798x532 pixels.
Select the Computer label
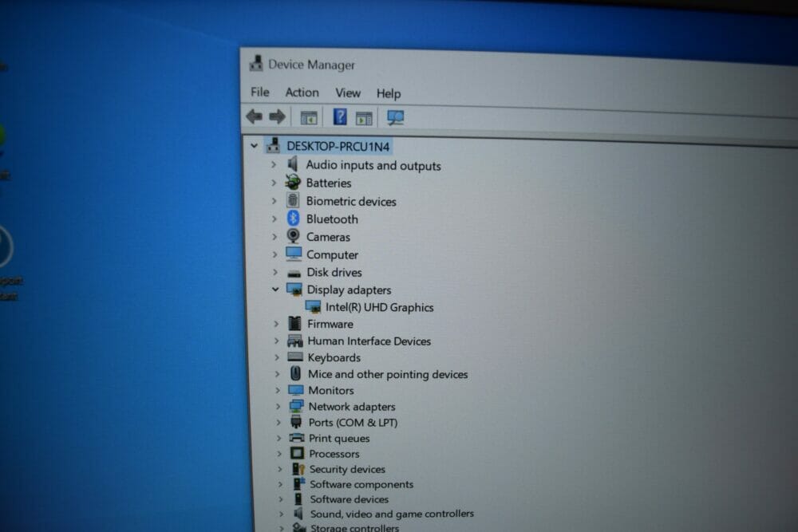point(332,254)
